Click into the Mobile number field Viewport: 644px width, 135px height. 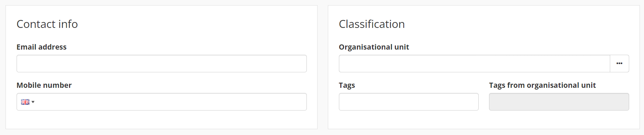coord(171,102)
